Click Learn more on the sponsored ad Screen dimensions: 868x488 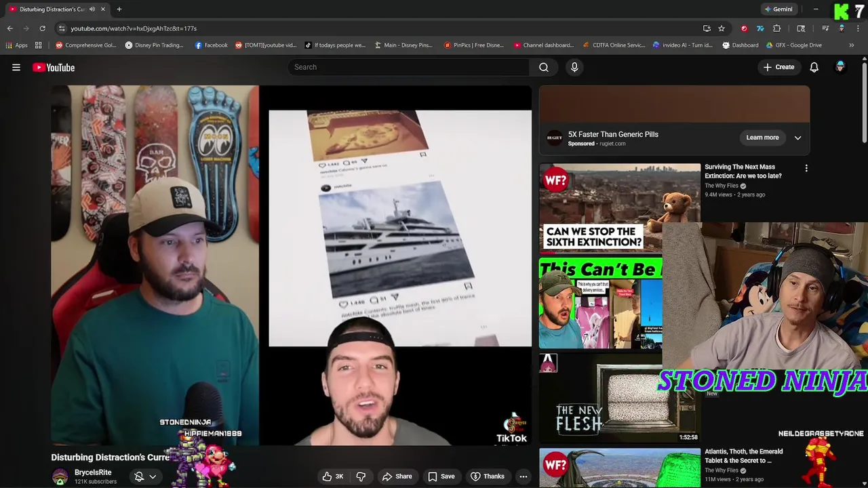(762, 138)
